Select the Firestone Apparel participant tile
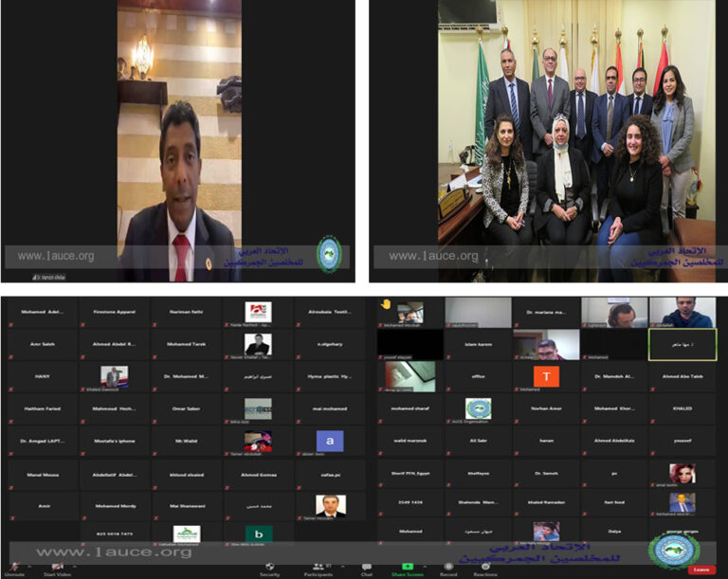The height and width of the screenshot is (579, 728). point(115,311)
